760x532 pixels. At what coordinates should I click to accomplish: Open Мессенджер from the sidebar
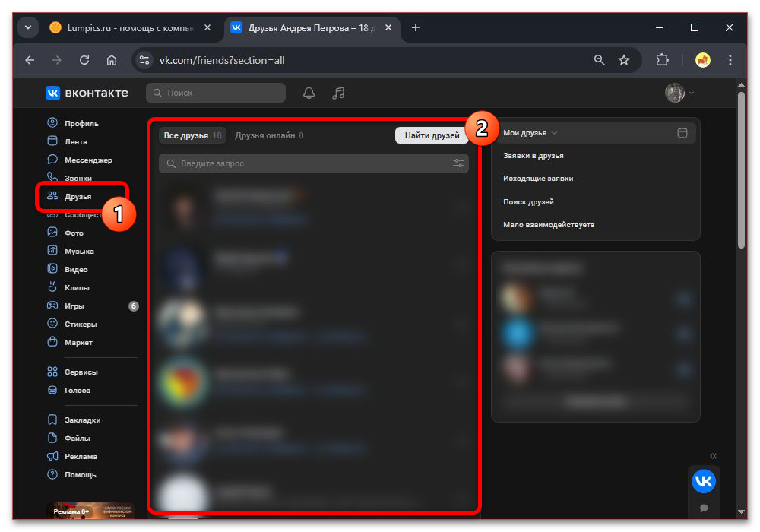click(x=80, y=160)
